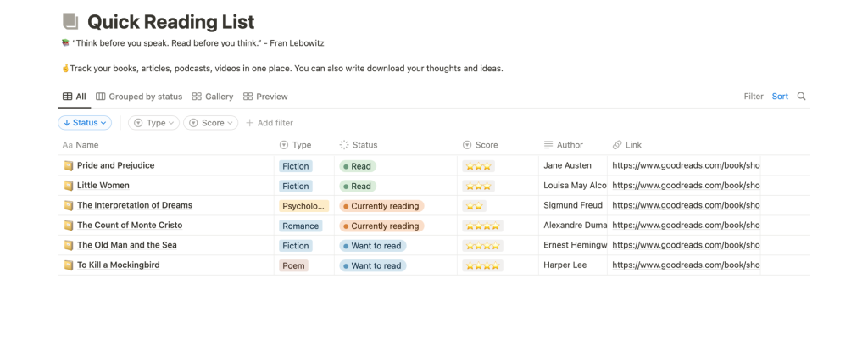This screenshot has width=868, height=362.
Task: Click the Score column header
Action: [486, 145]
